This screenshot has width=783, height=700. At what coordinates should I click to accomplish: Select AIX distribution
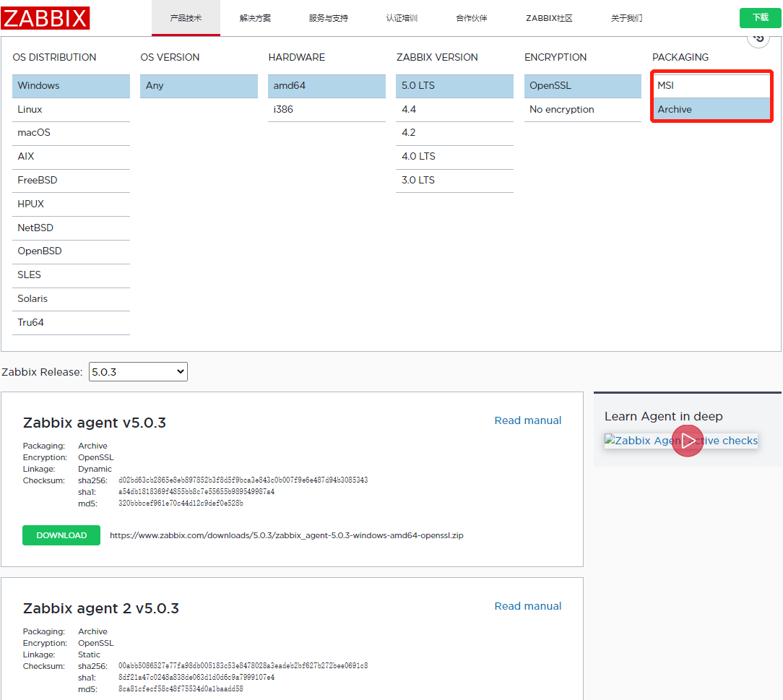[x=71, y=156]
